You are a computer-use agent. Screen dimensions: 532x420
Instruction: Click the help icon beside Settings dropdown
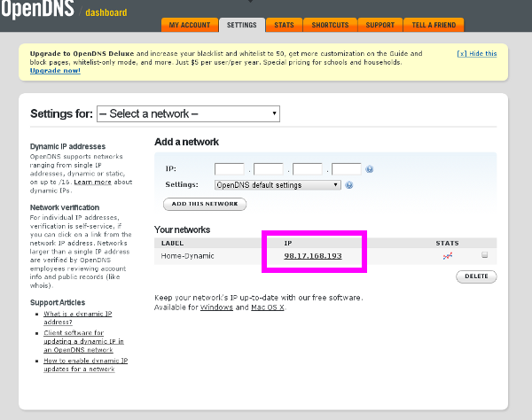[x=349, y=185]
